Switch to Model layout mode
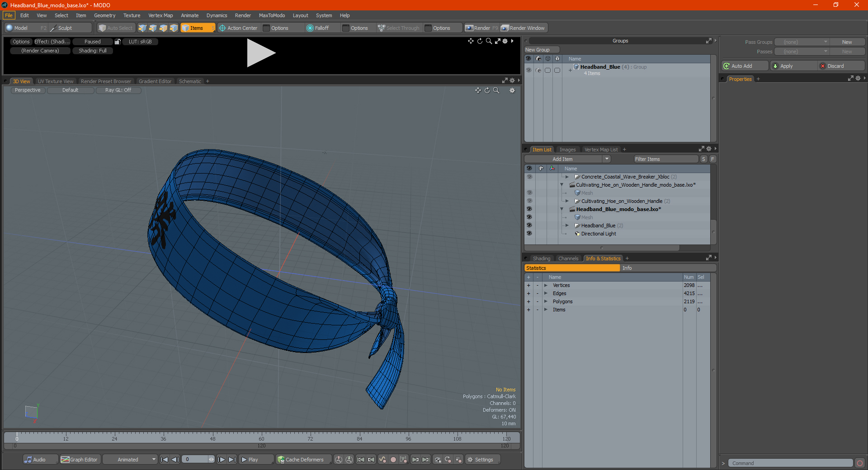The image size is (868, 470). click(26, 28)
